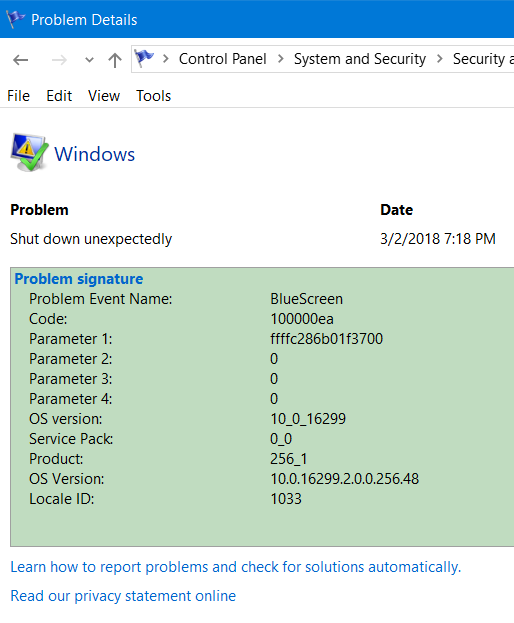Click the Problem signature heading
Image resolution: width=514 pixels, height=623 pixels.
click(79, 279)
